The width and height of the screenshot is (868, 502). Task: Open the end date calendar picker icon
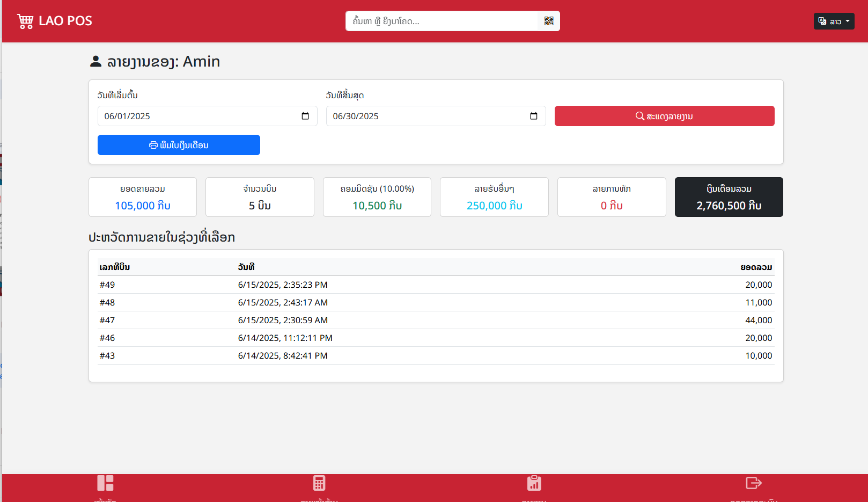pos(534,116)
